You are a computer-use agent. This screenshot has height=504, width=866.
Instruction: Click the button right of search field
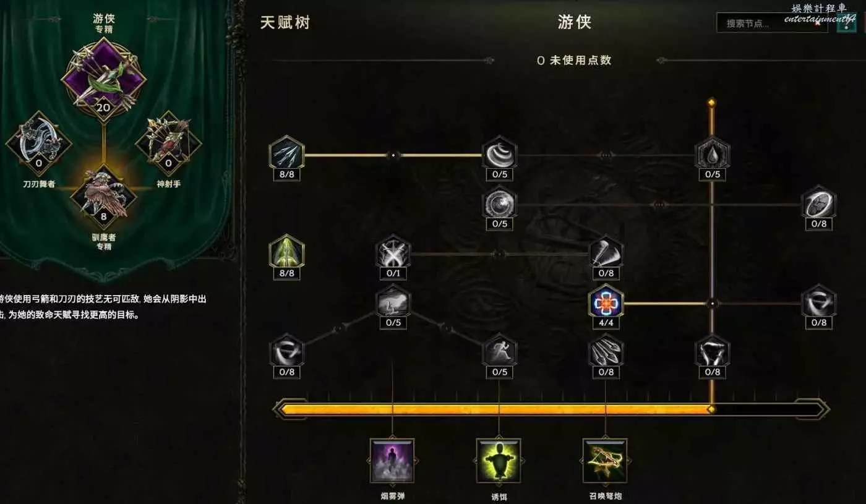846,24
